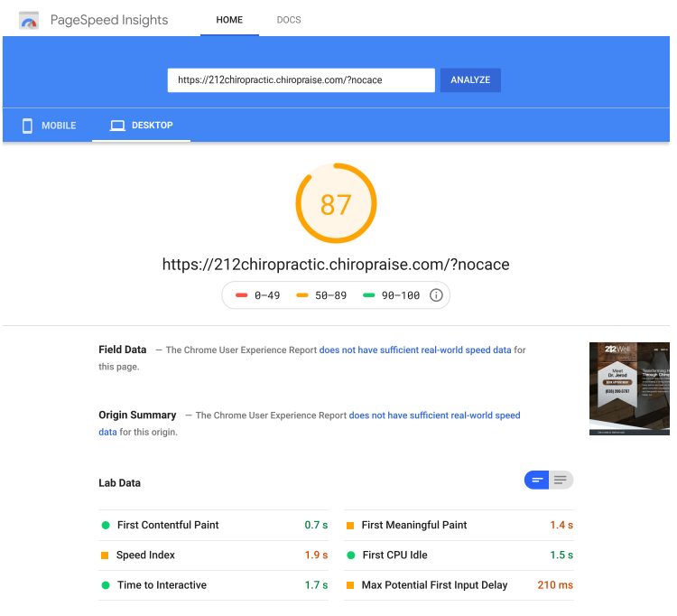
Task: Click the website screenshot thumbnail
Action: click(628, 388)
